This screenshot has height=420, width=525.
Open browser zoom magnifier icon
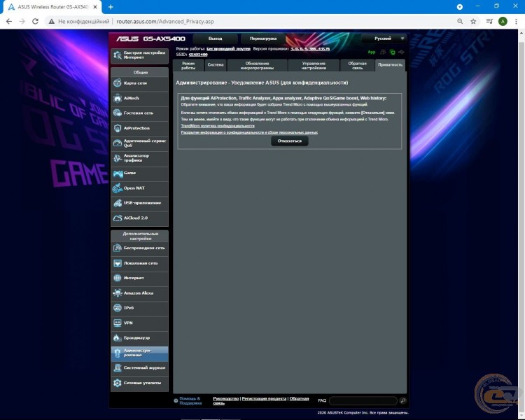pyautogui.click(x=460, y=22)
